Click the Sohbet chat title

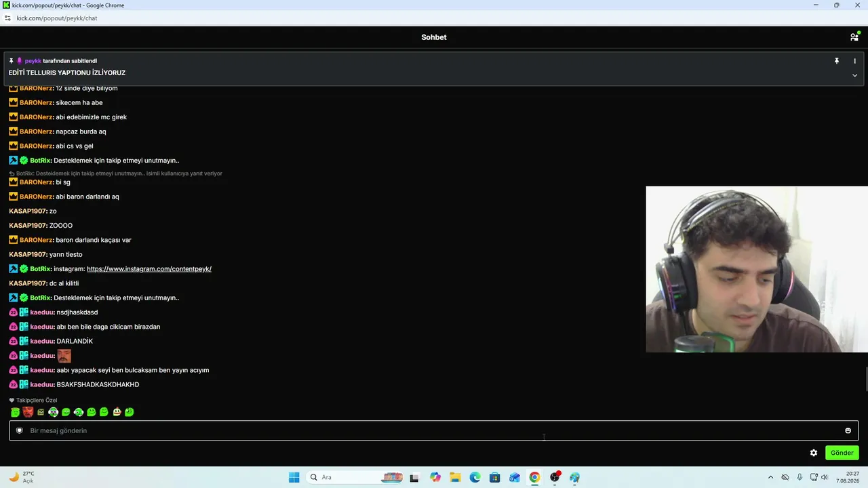[x=434, y=37]
